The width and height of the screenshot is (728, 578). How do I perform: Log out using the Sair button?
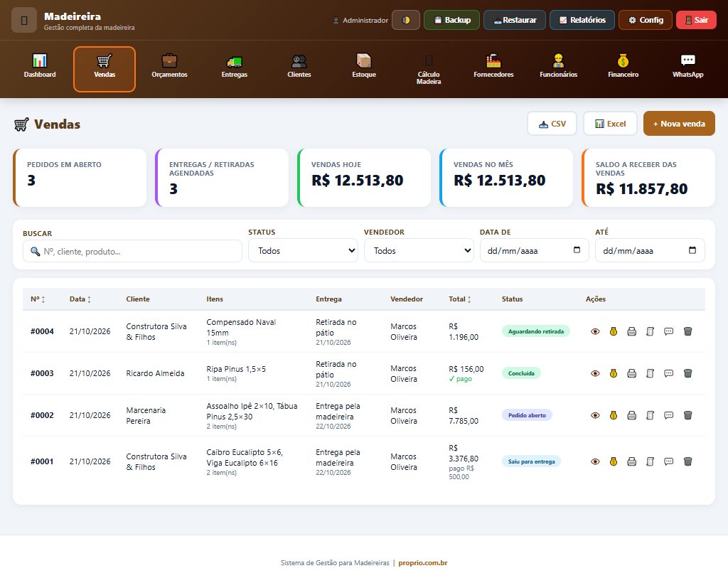[x=697, y=20]
